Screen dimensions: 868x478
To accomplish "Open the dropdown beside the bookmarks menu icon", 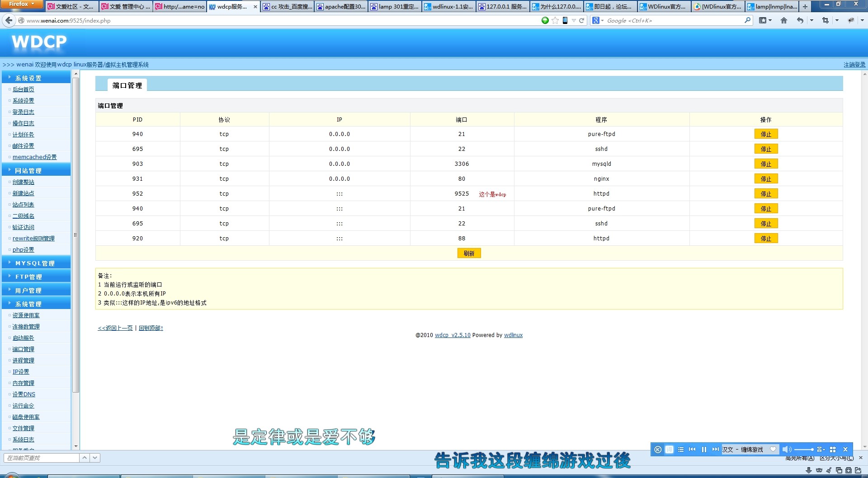I will 770,20.
